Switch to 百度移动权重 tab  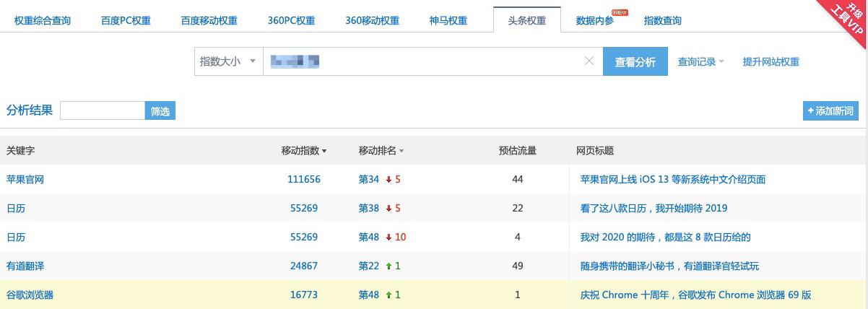[x=209, y=20]
